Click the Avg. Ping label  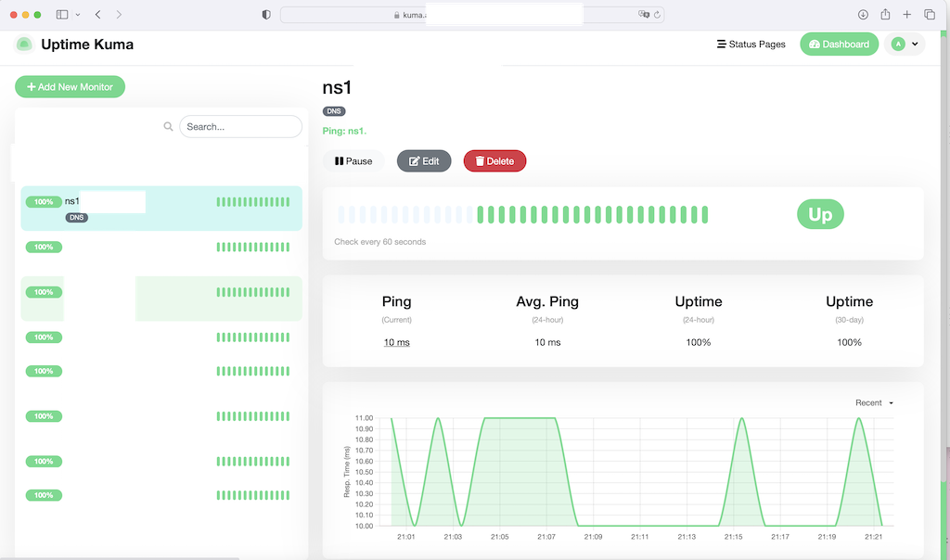coord(547,301)
